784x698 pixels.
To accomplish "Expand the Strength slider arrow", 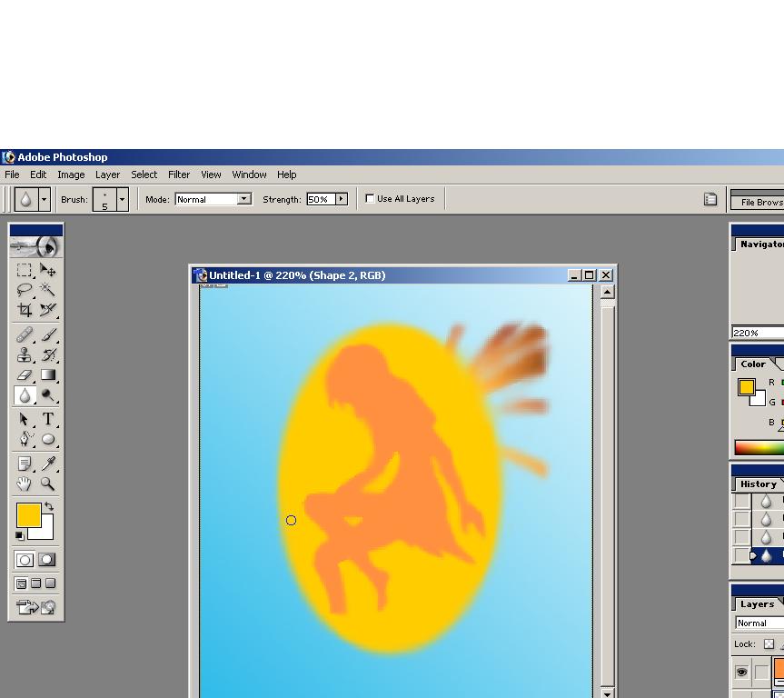I will [342, 199].
